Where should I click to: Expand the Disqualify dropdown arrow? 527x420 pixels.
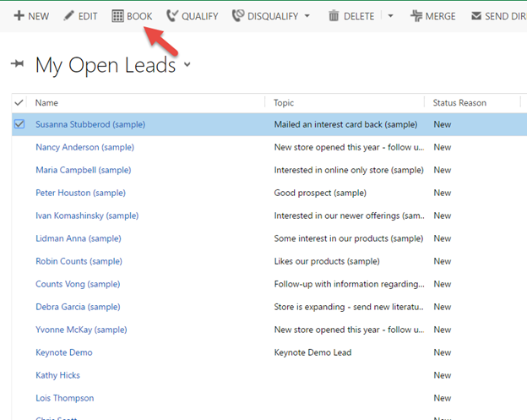click(x=307, y=16)
